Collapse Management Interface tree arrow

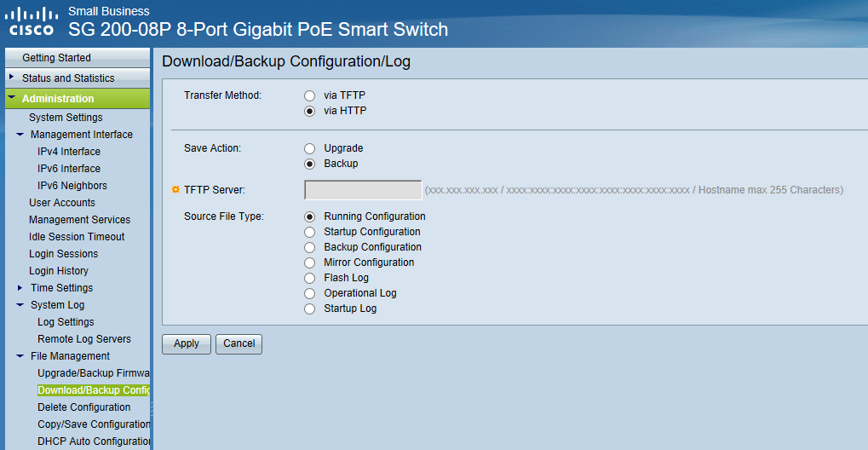click(x=20, y=134)
